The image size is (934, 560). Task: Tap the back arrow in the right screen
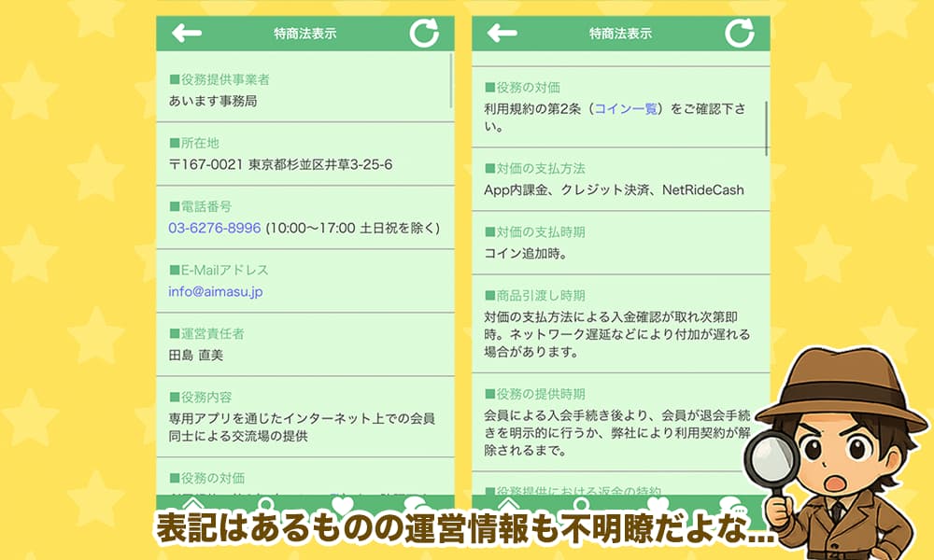click(x=502, y=34)
